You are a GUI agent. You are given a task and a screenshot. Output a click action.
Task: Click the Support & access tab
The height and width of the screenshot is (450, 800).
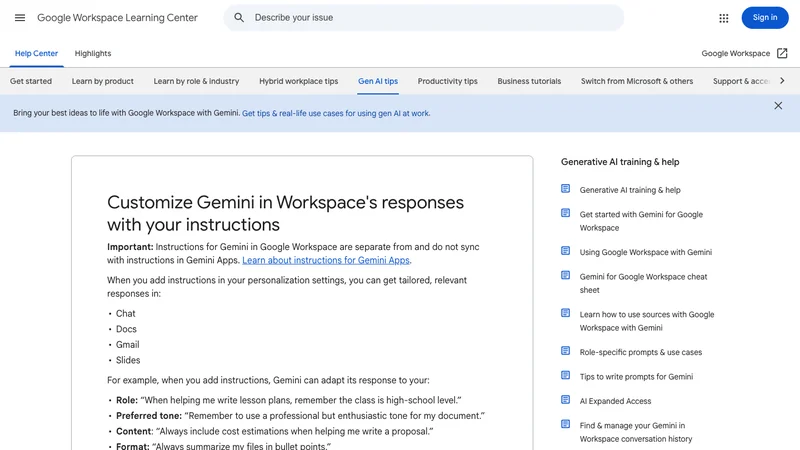point(741,81)
